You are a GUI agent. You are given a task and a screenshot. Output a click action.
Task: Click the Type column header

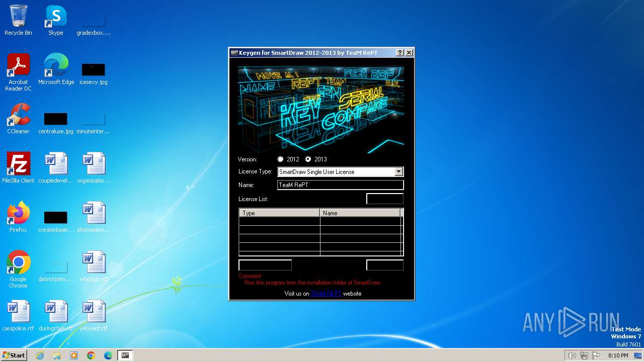click(x=279, y=213)
